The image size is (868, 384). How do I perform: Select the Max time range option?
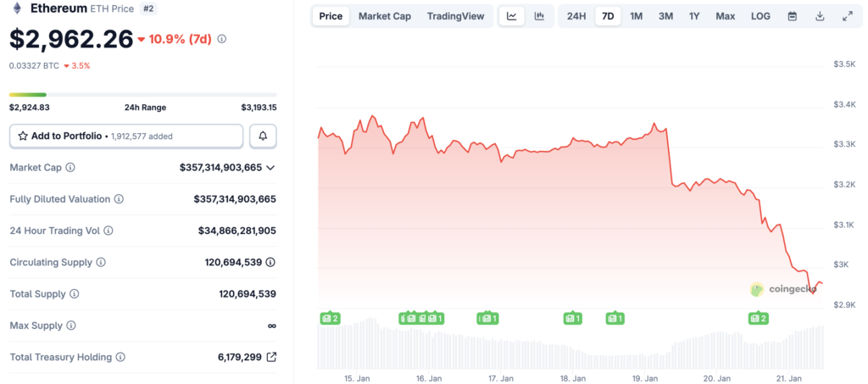(726, 16)
